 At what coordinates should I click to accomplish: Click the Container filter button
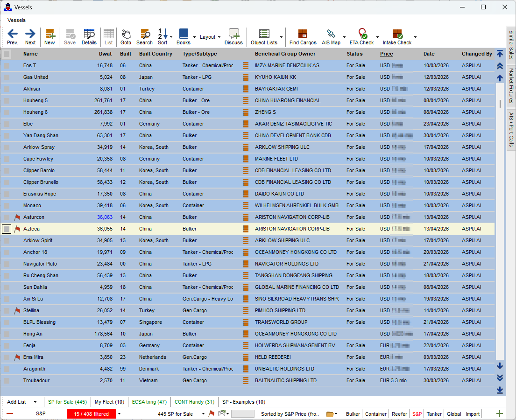tap(376, 414)
